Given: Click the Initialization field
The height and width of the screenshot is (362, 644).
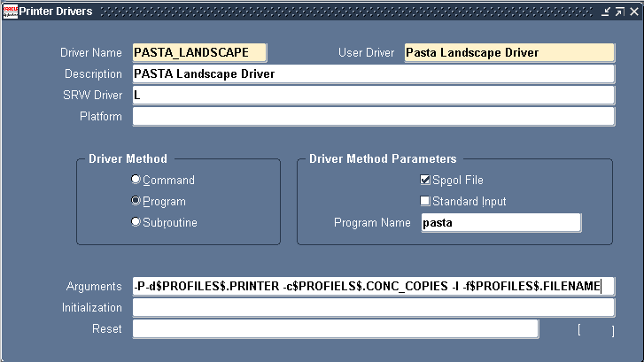Looking at the screenshot, I should click(373, 307).
